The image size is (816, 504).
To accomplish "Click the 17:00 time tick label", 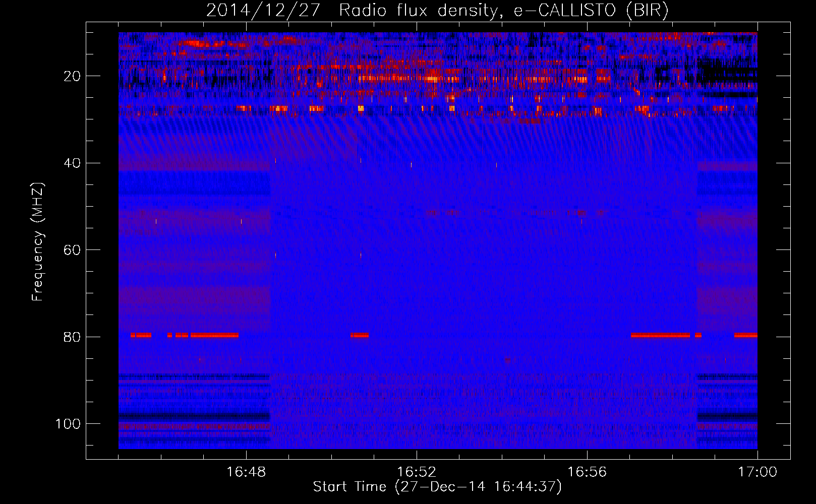I will 757,472.
